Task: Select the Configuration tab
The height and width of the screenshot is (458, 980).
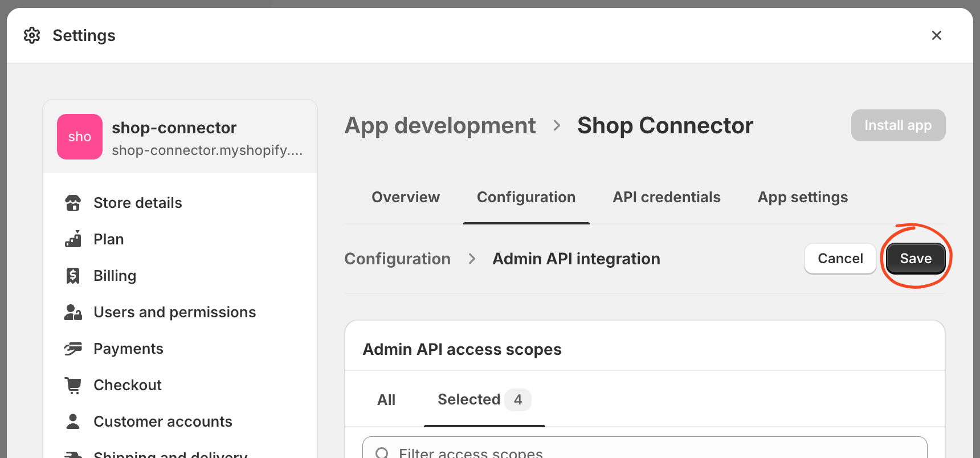Action: click(526, 197)
